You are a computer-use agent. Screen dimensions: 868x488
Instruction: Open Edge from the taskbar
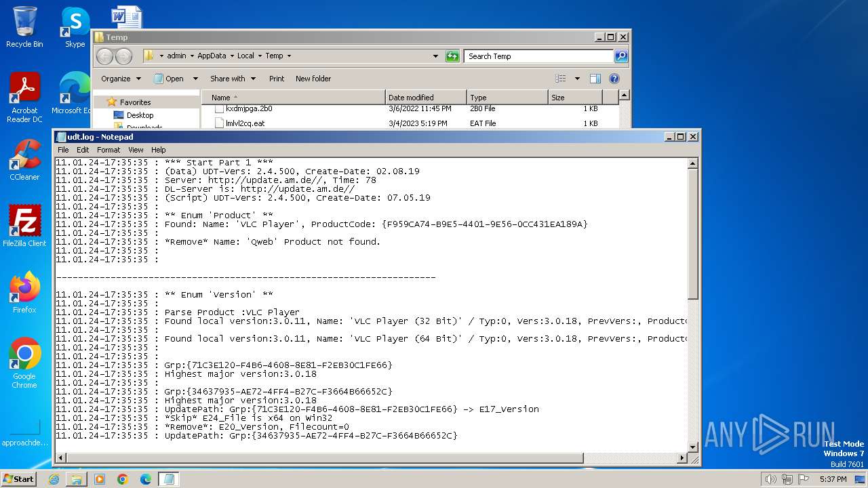pyautogui.click(x=146, y=479)
